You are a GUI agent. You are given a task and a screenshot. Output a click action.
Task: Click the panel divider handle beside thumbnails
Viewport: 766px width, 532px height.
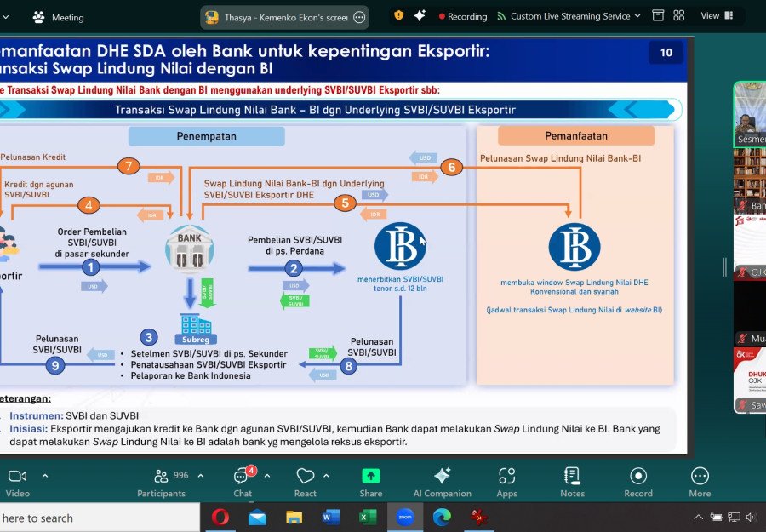(x=725, y=266)
